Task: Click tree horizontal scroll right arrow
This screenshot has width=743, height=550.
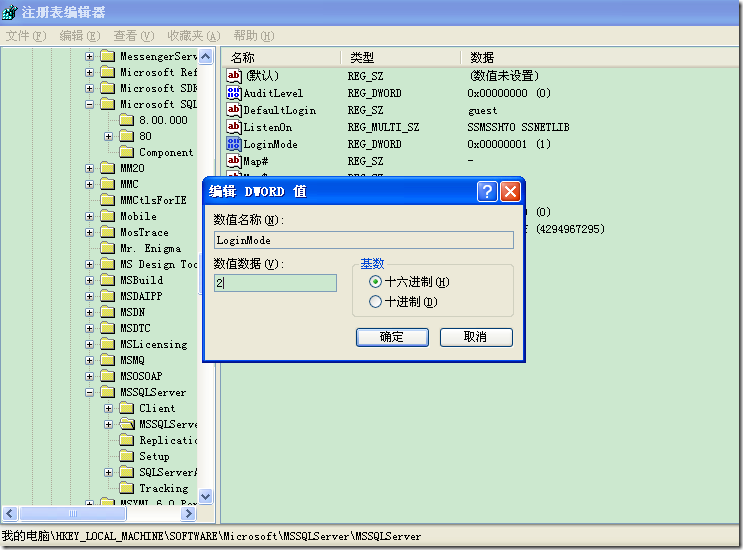Action: (188, 513)
